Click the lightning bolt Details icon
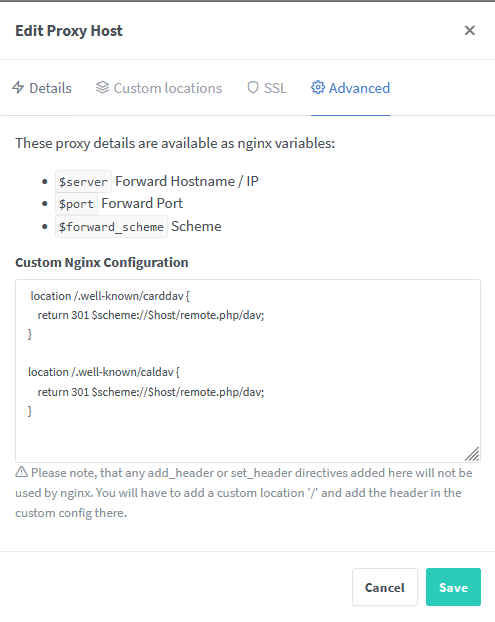This screenshot has height=622, width=495. click(x=18, y=88)
